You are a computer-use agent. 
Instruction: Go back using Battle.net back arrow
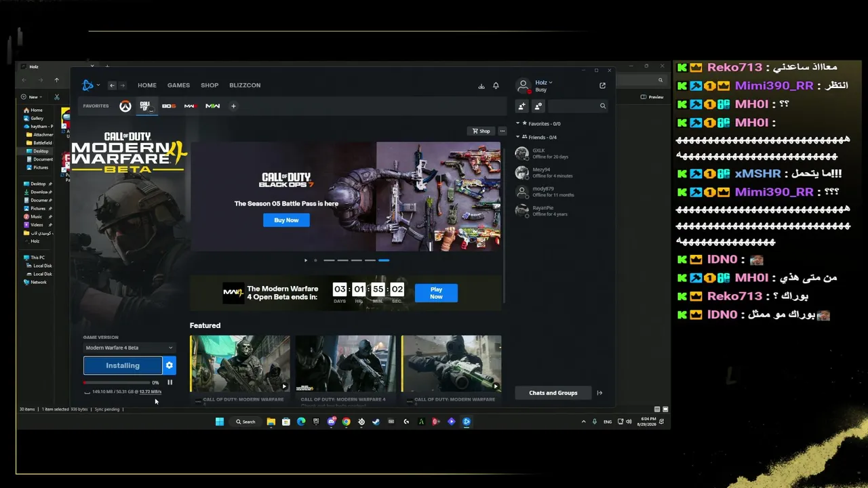(x=112, y=85)
